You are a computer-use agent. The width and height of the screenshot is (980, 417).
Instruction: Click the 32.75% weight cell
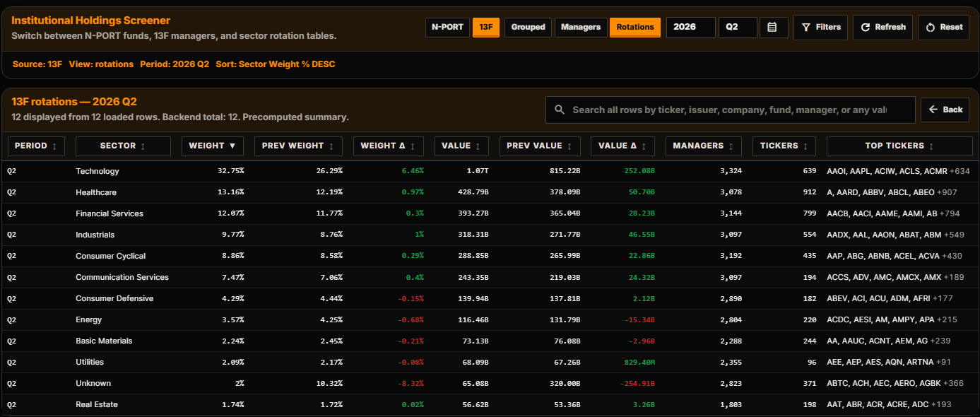232,171
